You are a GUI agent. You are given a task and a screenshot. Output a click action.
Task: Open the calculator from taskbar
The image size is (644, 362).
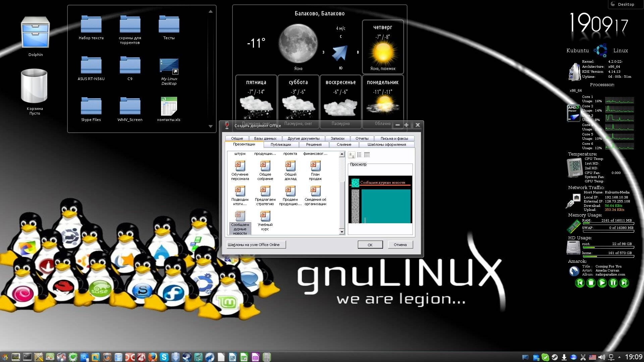(267, 357)
